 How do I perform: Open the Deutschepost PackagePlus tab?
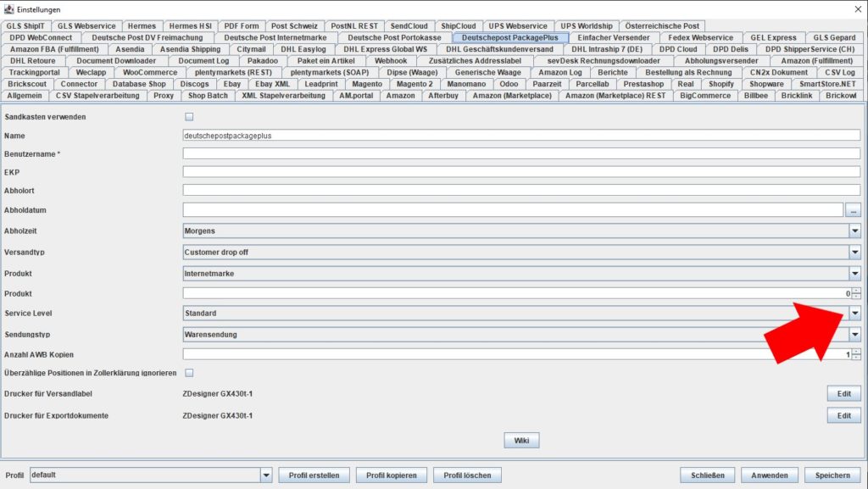click(x=509, y=37)
